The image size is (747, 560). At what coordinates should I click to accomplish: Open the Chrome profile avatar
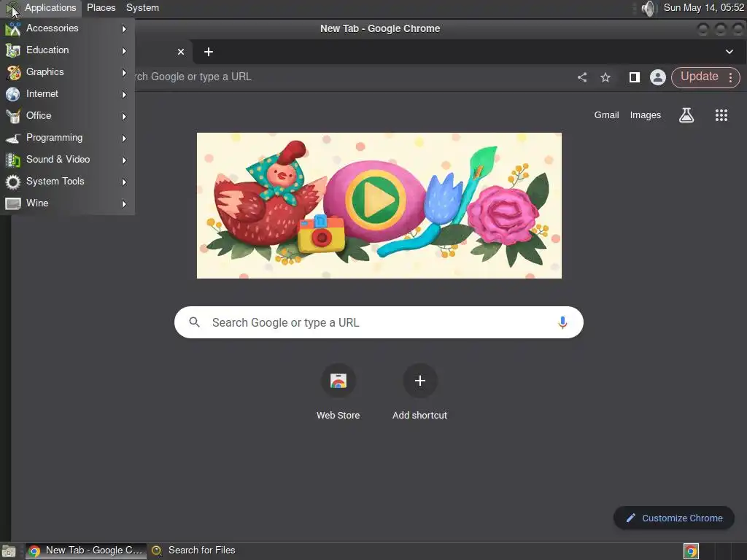click(x=658, y=77)
